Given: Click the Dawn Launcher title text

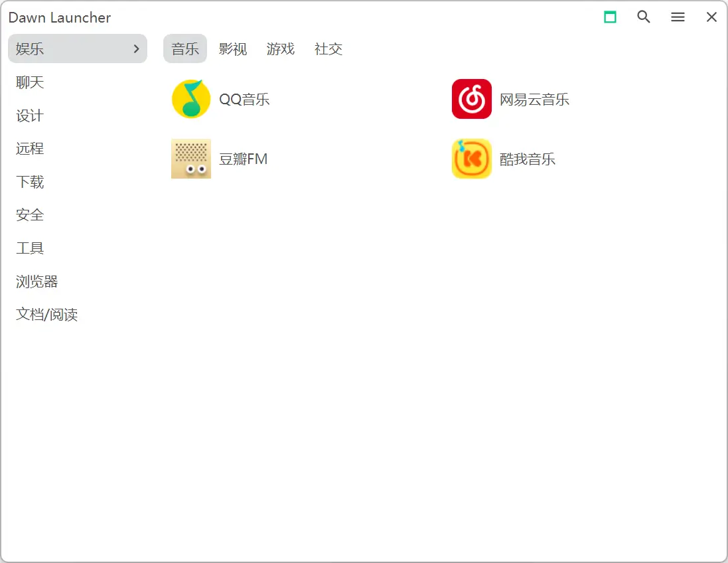Looking at the screenshot, I should pos(60,18).
